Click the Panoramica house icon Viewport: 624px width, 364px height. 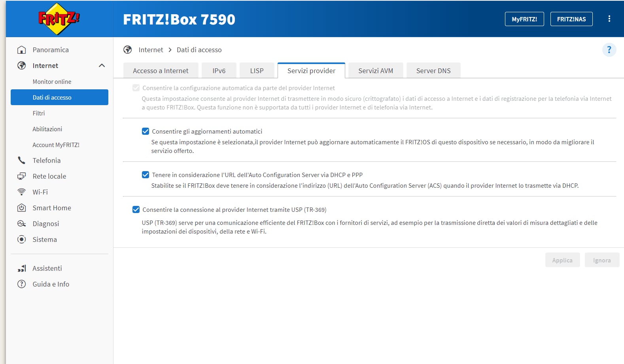click(22, 50)
